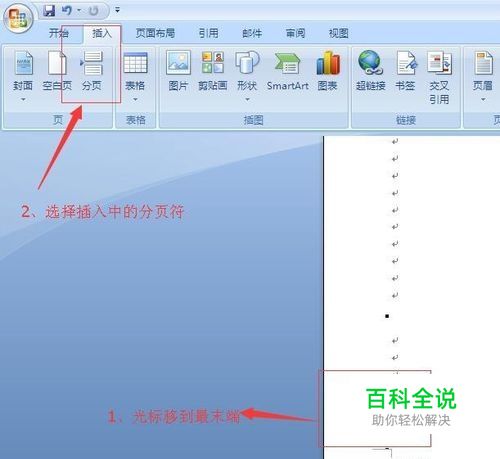
Task: Customize the Quick Access Toolbar dropdown
Action: (x=117, y=10)
